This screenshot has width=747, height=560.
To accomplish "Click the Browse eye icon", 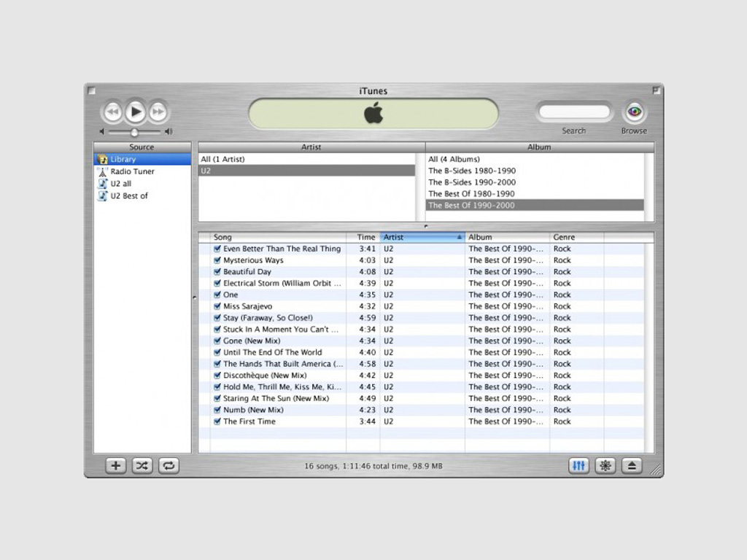I will (x=634, y=112).
